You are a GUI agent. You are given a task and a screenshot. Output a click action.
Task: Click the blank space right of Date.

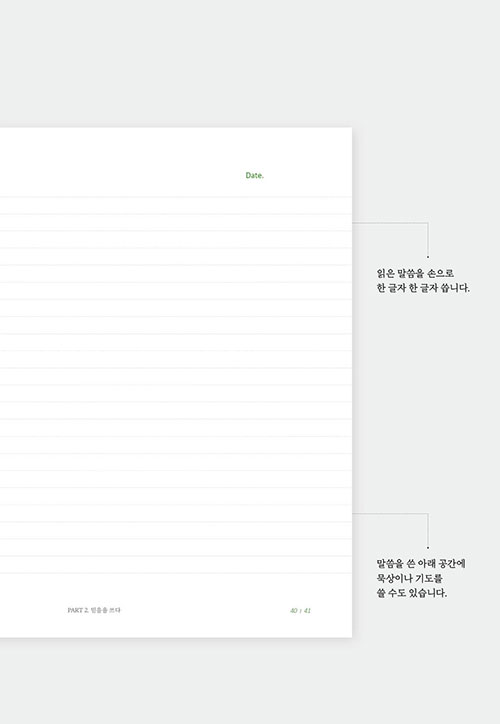(x=307, y=175)
